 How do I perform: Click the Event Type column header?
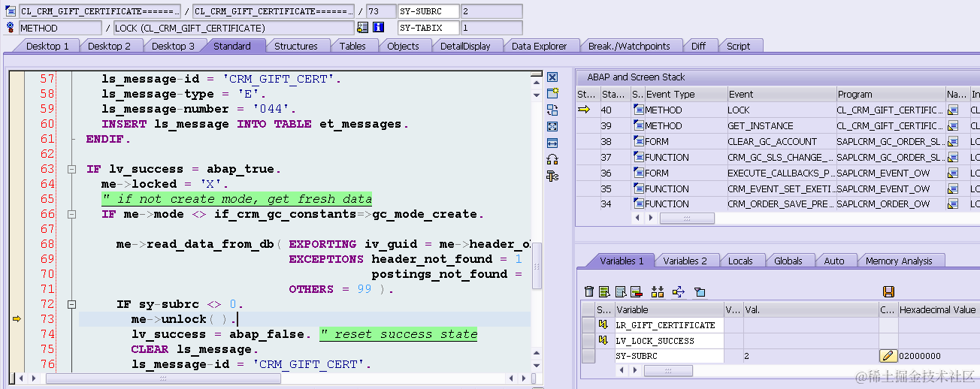click(x=685, y=94)
